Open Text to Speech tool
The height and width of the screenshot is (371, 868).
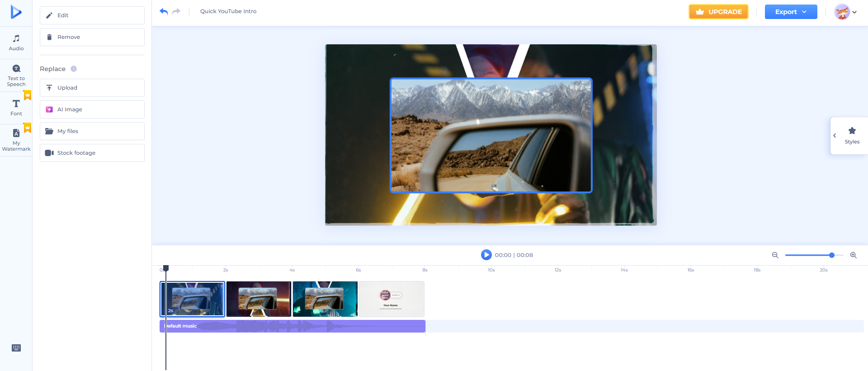[x=16, y=76]
